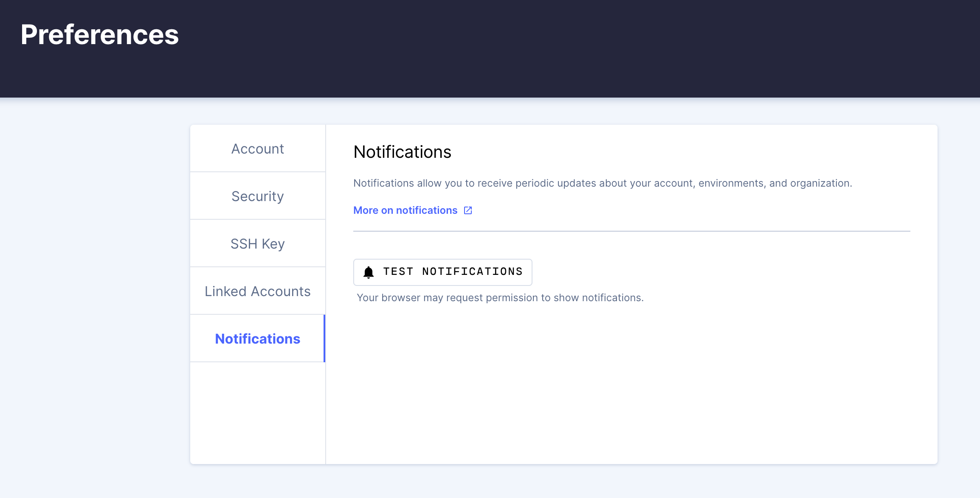Switch to the Security tab
Image resolution: width=980 pixels, height=498 pixels.
pos(257,196)
